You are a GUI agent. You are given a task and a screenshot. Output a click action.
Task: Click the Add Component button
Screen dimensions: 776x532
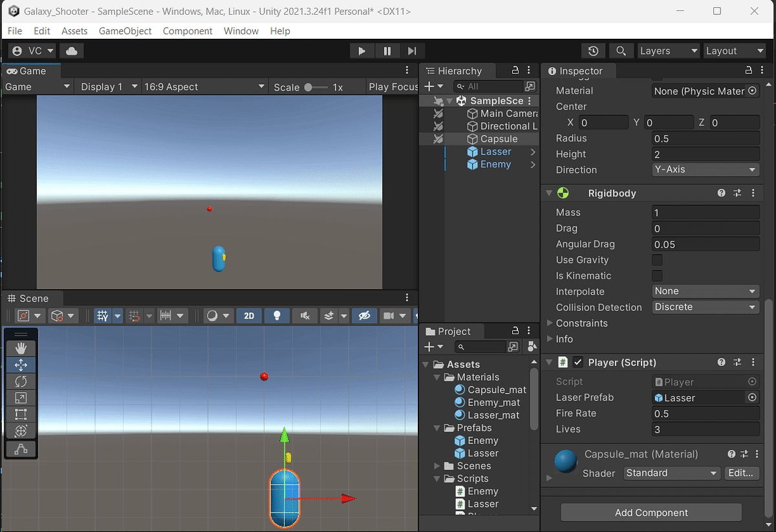click(x=651, y=512)
